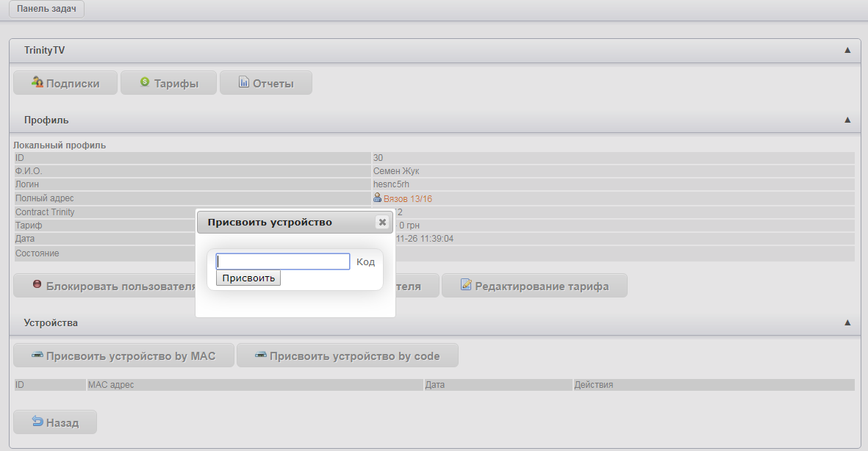The width and height of the screenshot is (868, 451).
Task: Collapse the Профиль section
Action: pyautogui.click(x=847, y=119)
